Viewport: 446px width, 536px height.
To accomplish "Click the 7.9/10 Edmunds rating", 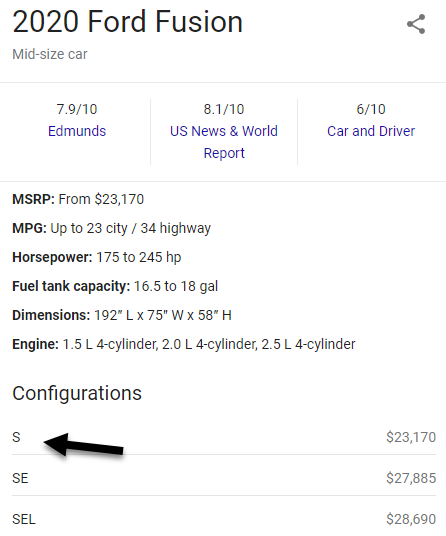I will click(77, 109).
